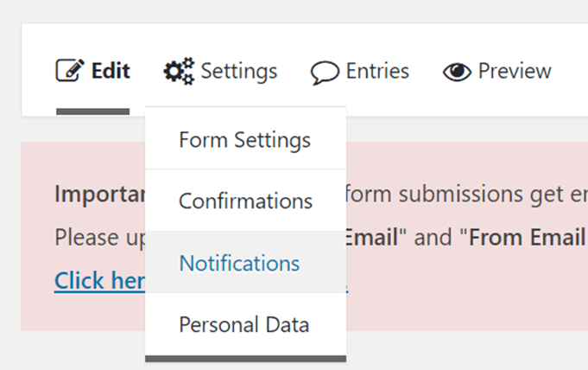
Task: Choose the highlighted Notifications menu entry
Action: point(239,263)
